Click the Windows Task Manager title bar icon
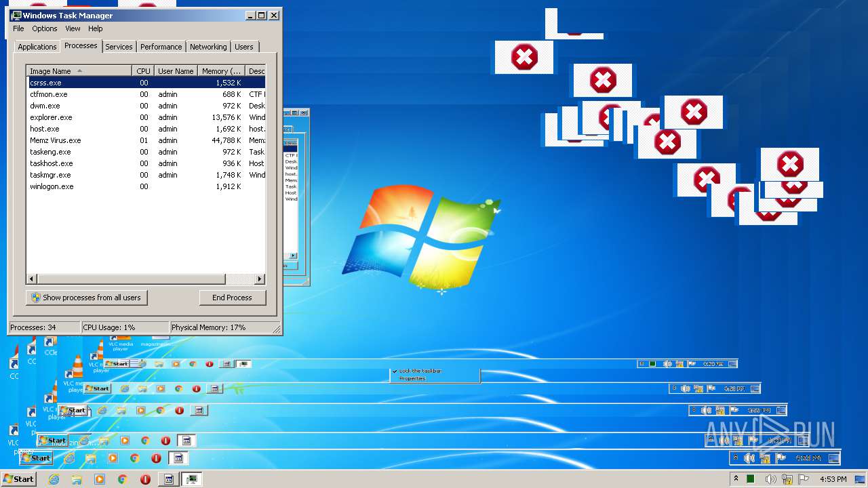 pyautogui.click(x=16, y=15)
